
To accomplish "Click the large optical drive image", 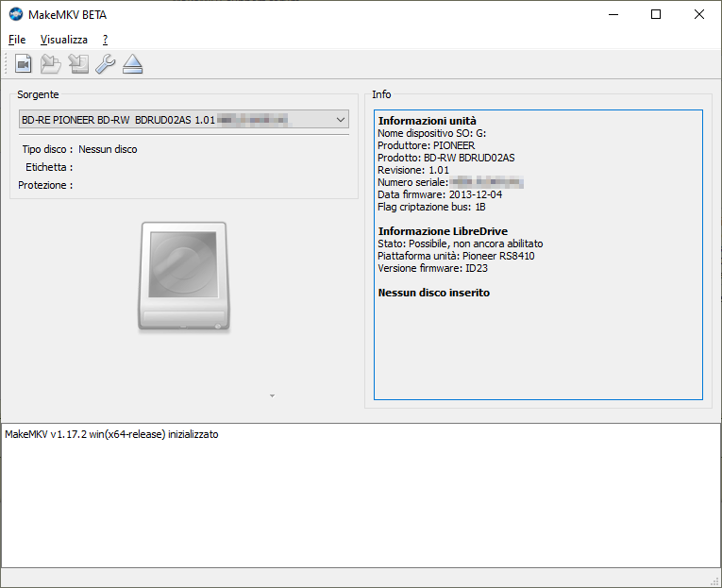I will click(x=184, y=277).
